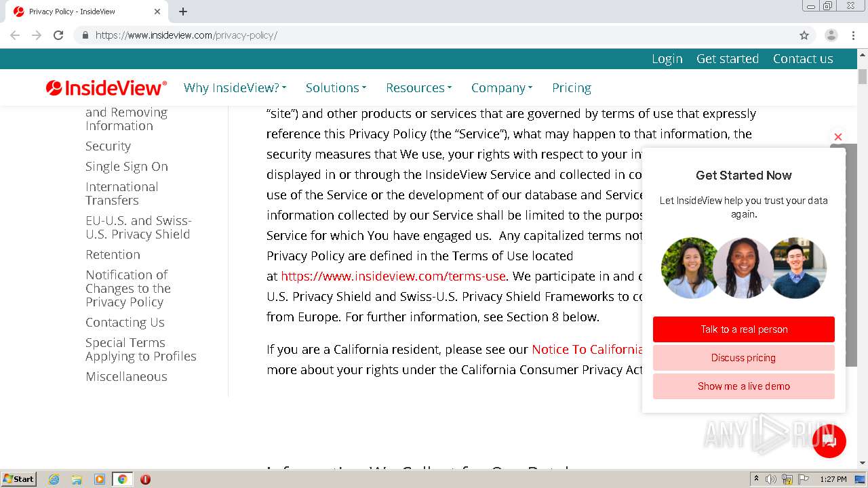
Task: Open the File Explorer taskbar icon
Action: pyautogui.click(x=77, y=479)
